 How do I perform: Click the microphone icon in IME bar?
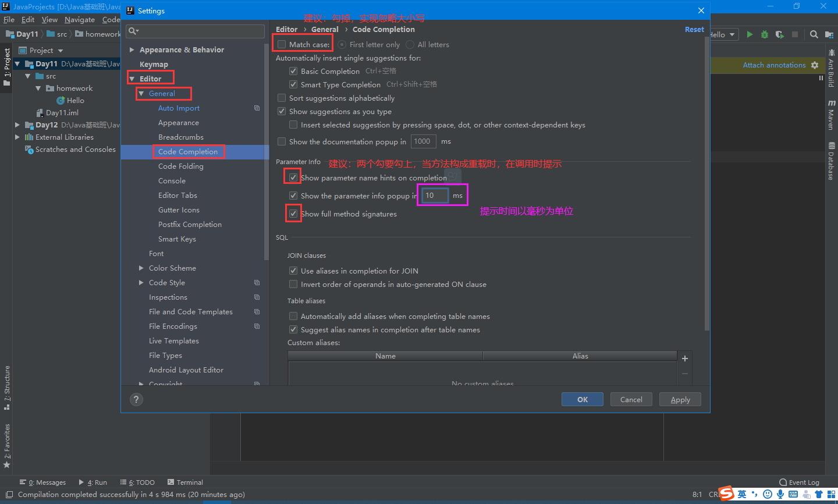point(780,494)
